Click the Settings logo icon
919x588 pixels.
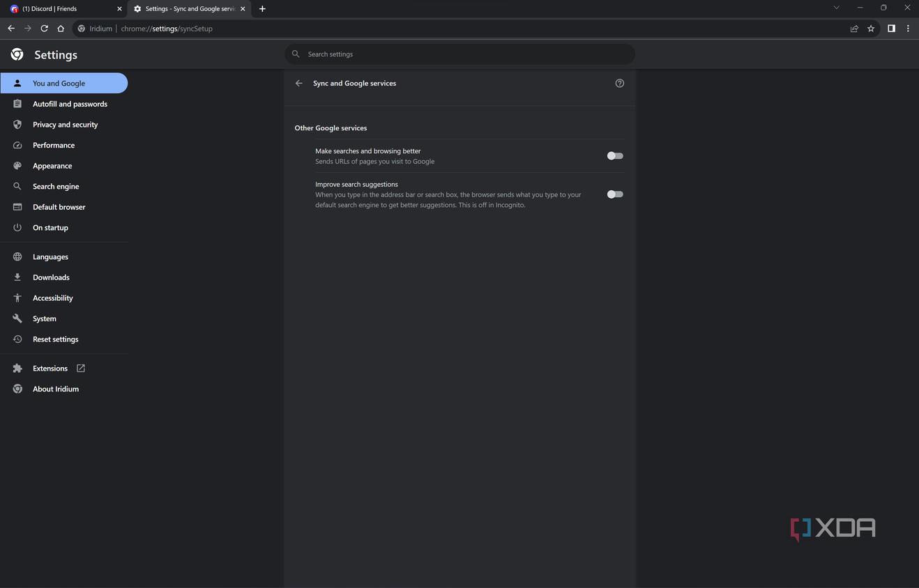[17, 54]
